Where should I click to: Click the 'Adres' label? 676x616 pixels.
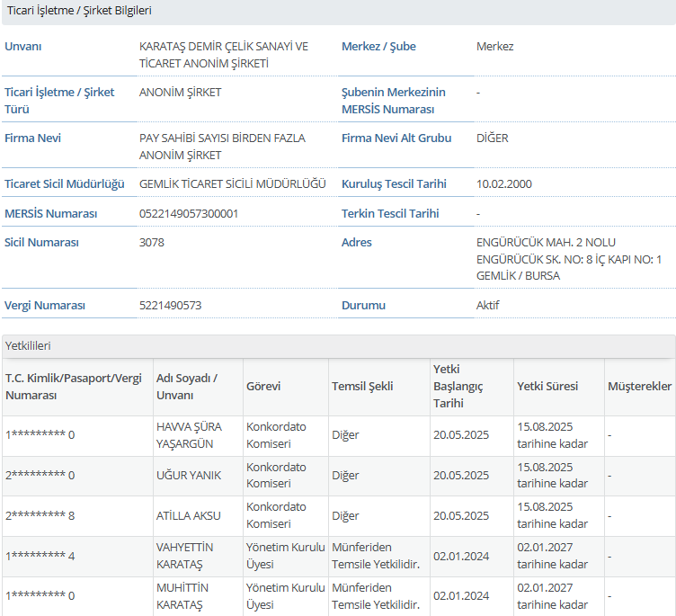[x=356, y=243]
